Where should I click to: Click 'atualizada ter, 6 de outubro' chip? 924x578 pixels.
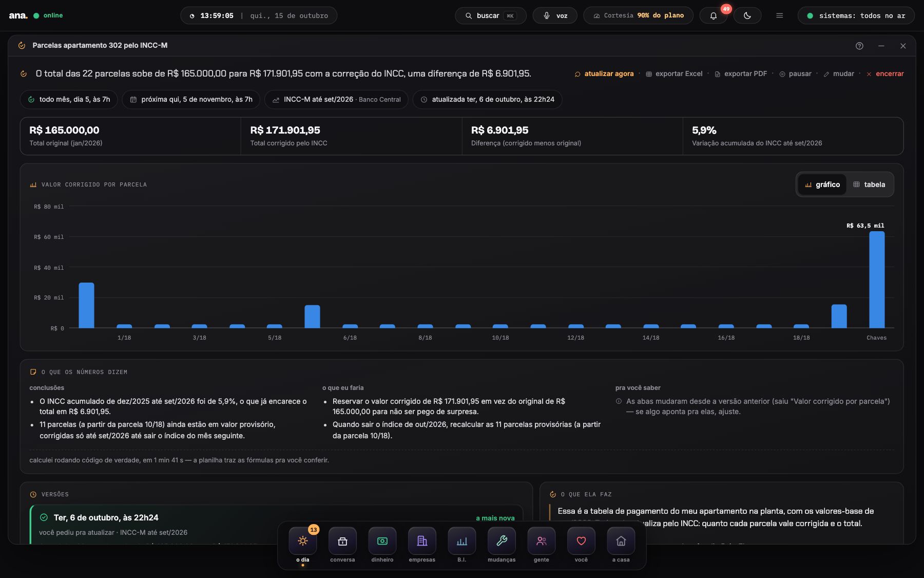point(487,99)
